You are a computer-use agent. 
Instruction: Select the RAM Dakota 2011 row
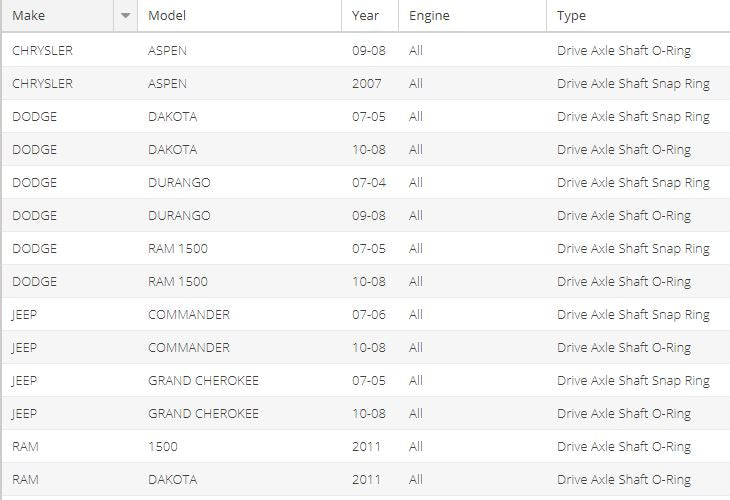click(x=366, y=480)
